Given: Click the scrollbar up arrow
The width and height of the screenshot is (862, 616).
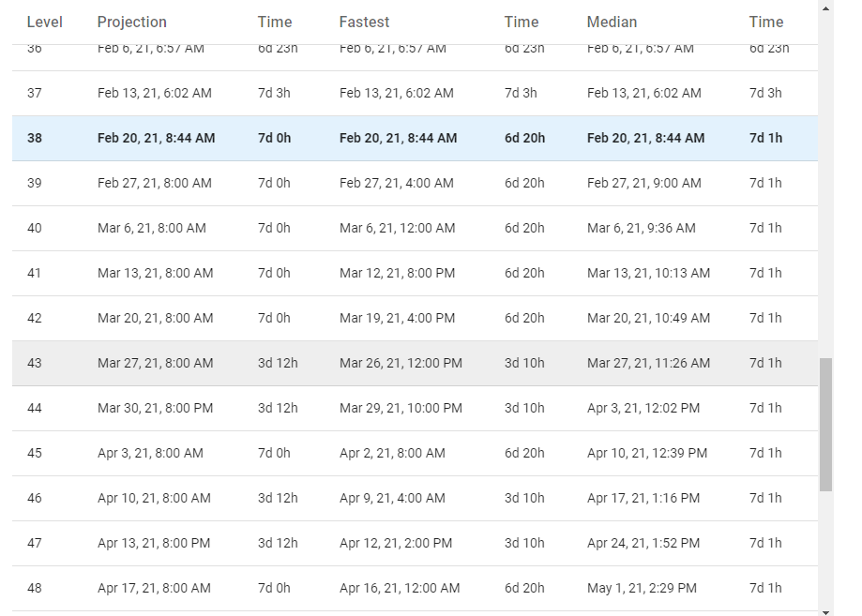Looking at the screenshot, I should tap(825, 8).
